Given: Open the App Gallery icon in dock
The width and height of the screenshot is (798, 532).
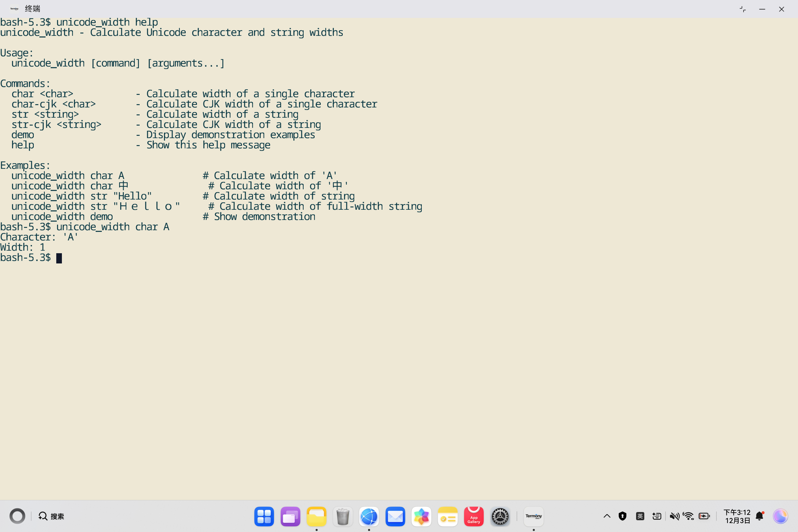Looking at the screenshot, I should click(474, 516).
